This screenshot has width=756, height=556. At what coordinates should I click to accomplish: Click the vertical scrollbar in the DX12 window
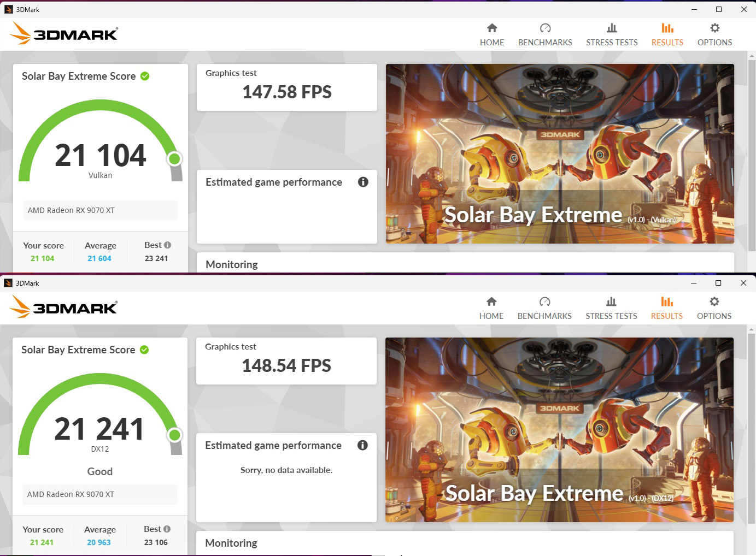751,426
